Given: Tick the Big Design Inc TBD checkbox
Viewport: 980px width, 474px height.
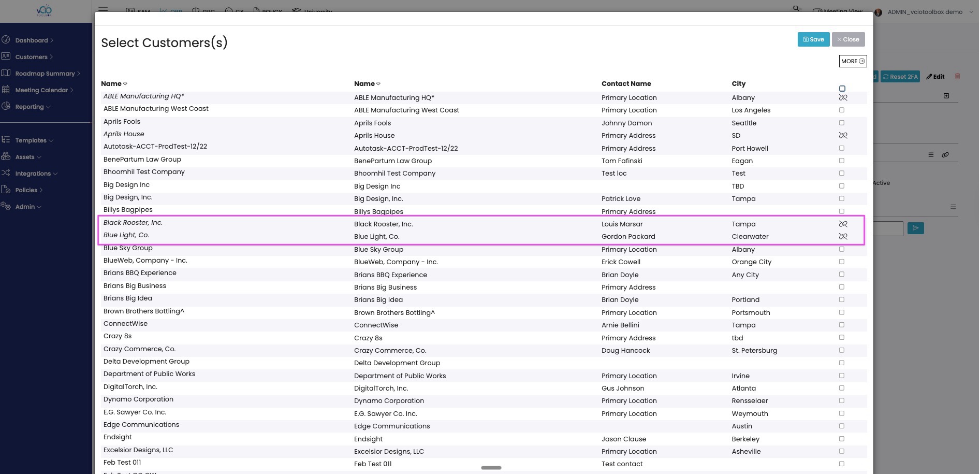Looking at the screenshot, I should pyautogui.click(x=841, y=186).
